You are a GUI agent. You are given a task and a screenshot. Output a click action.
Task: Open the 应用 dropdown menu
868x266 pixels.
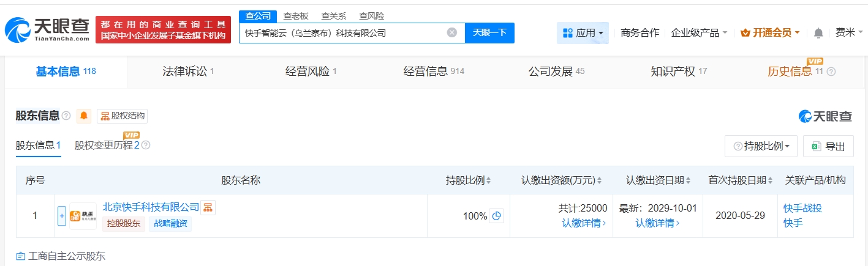click(583, 33)
